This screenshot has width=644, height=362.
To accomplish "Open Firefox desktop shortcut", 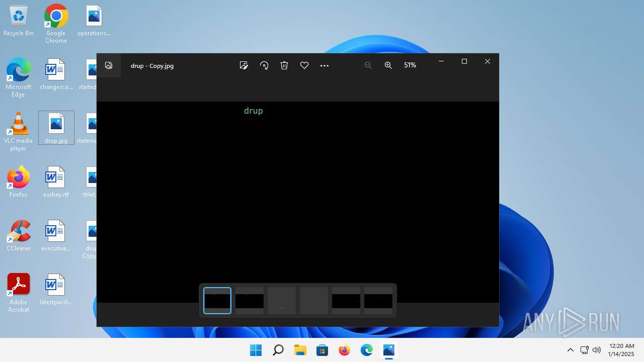I will pyautogui.click(x=19, y=182).
